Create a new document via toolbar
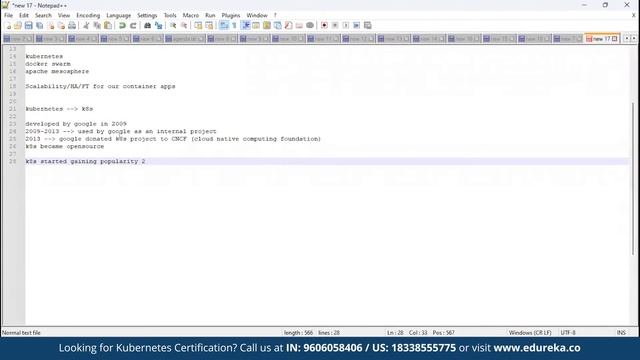The height and width of the screenshot is (360, 640). [8, 25]
